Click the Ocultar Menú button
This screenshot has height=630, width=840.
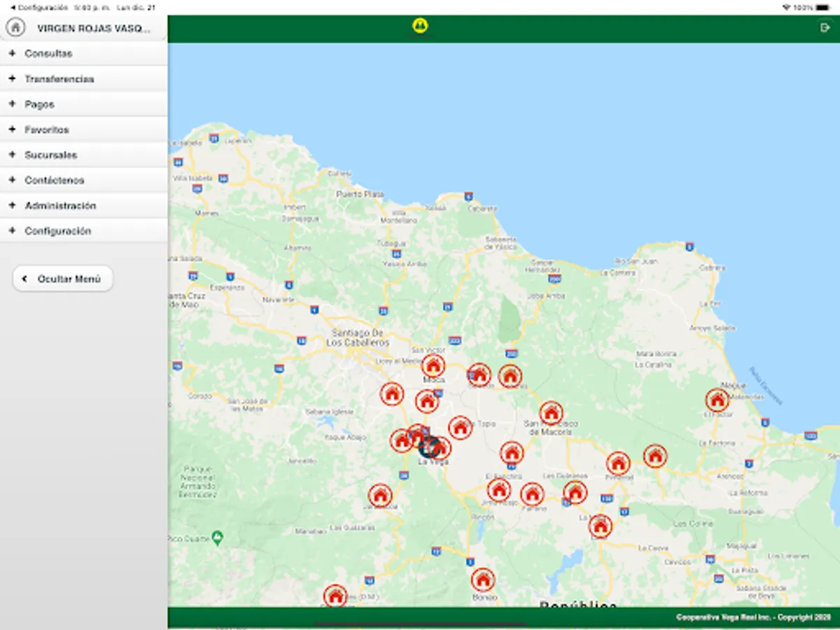[x=62, y=279]
